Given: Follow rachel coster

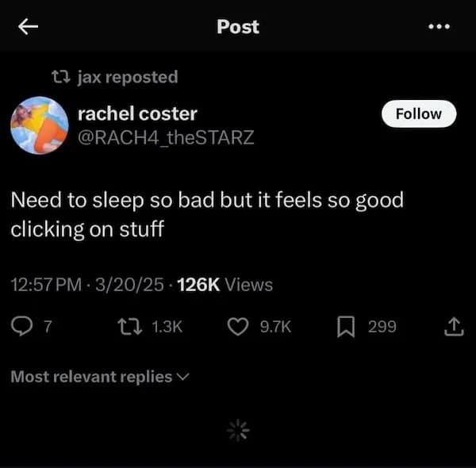Looking at the screenshot, I should [418, 113].
